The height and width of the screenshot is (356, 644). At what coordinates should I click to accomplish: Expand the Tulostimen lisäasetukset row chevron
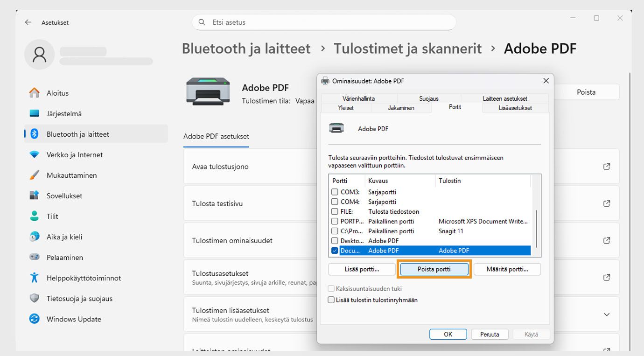[606, 314]
